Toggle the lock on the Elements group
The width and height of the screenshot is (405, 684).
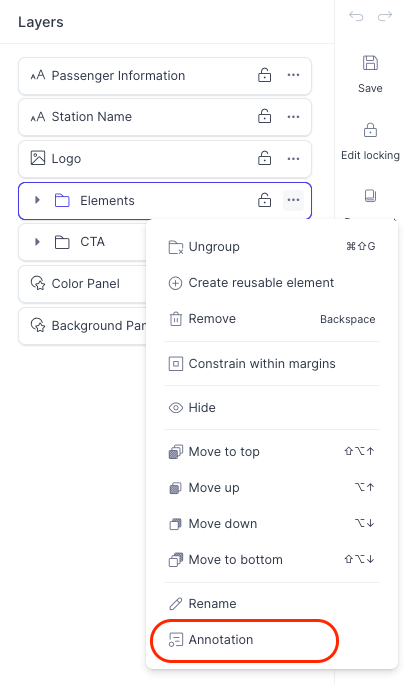(x=264, y=200)
